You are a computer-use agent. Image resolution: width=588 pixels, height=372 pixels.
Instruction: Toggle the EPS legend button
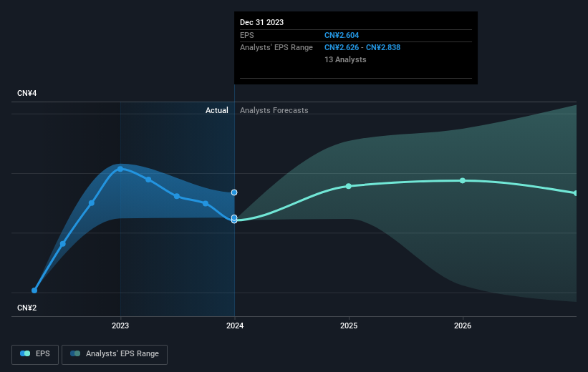coord(35,354)
